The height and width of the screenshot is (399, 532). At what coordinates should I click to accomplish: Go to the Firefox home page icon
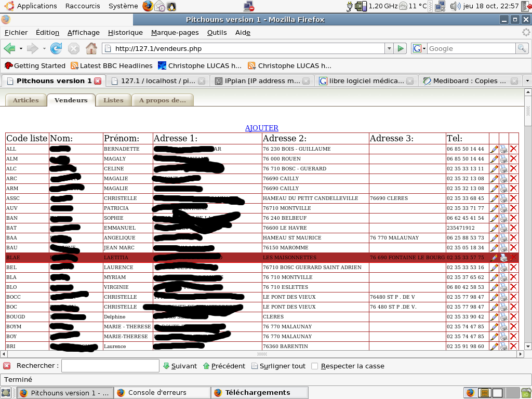91,48
